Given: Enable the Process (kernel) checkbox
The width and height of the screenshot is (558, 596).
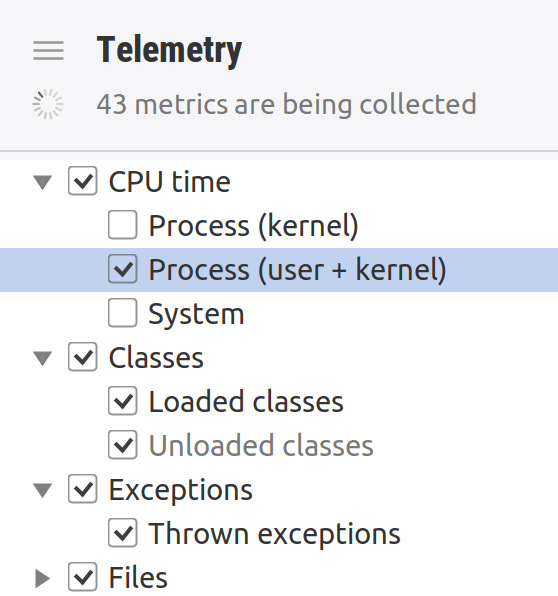Looking at the screenshot, I should click(x=122, y=225).
